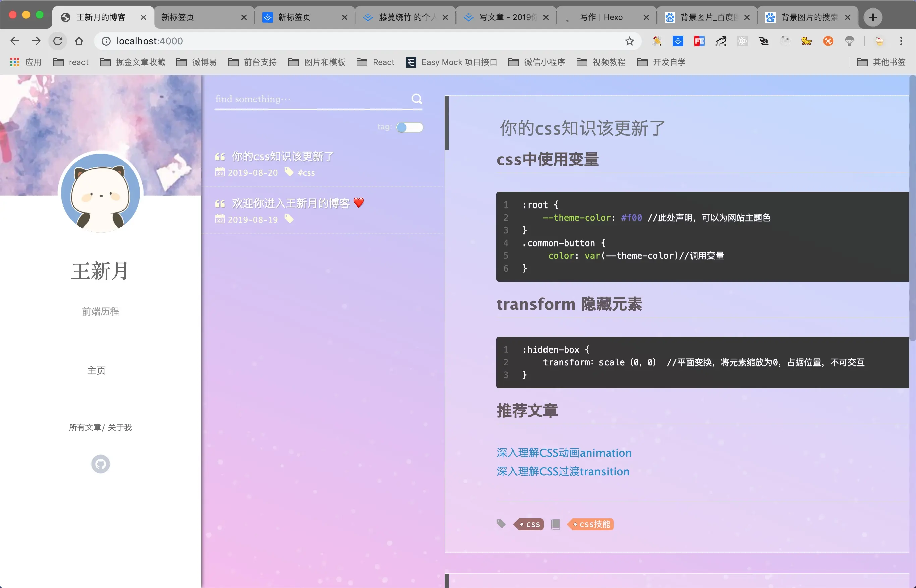Open Chrome three-dot menu
This screenshot has height=588, width=916.
[901, 41]
